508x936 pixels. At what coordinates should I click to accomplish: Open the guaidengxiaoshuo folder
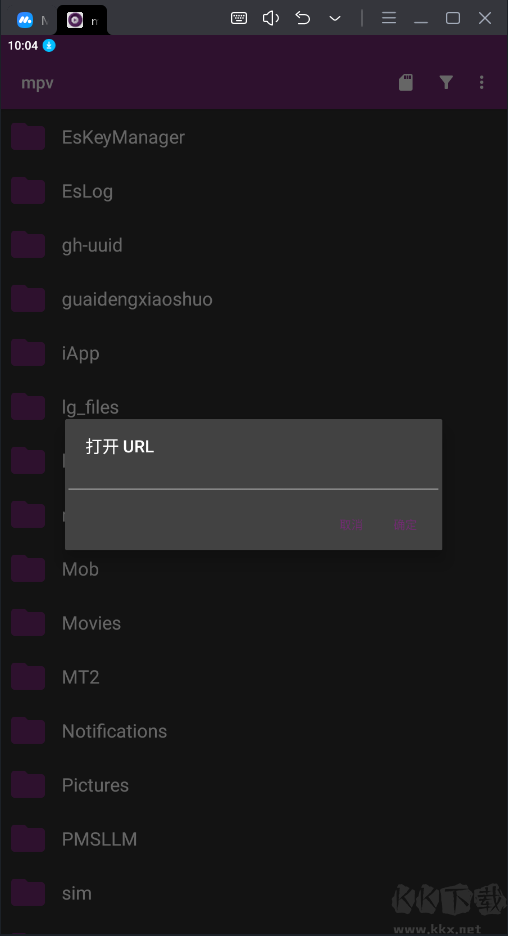click(254, 299)
